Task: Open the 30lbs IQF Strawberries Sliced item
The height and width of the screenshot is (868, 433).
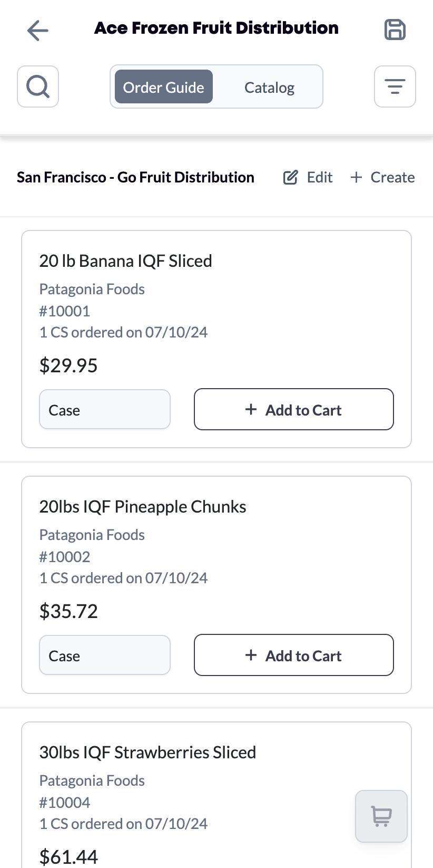Action: [x=147, y=752]
